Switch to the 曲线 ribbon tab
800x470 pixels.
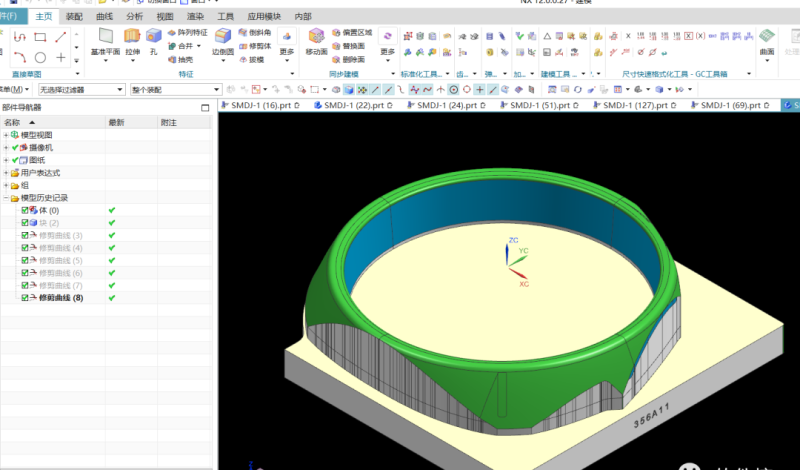104,17
